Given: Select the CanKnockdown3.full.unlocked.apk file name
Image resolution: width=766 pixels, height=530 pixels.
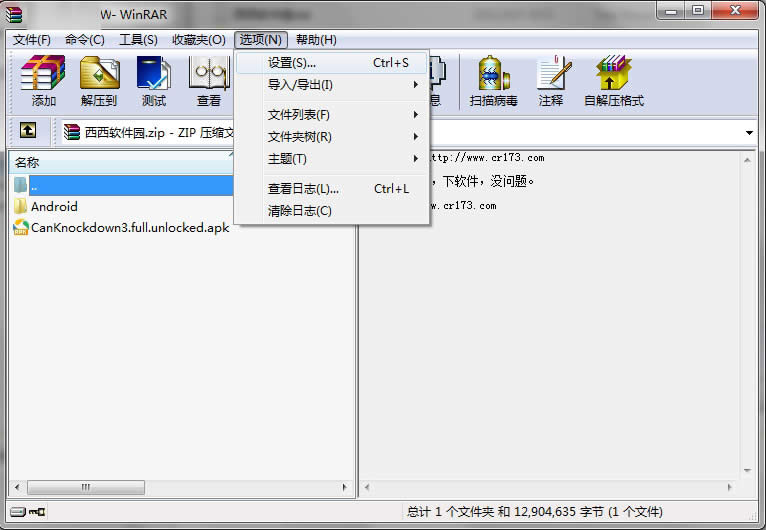Looking at the screenshot, I should coord(130,228).
